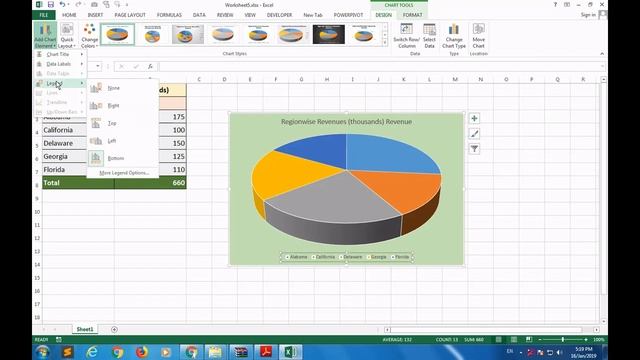
Task: Click the California cell
Action: tap(78, 130)
